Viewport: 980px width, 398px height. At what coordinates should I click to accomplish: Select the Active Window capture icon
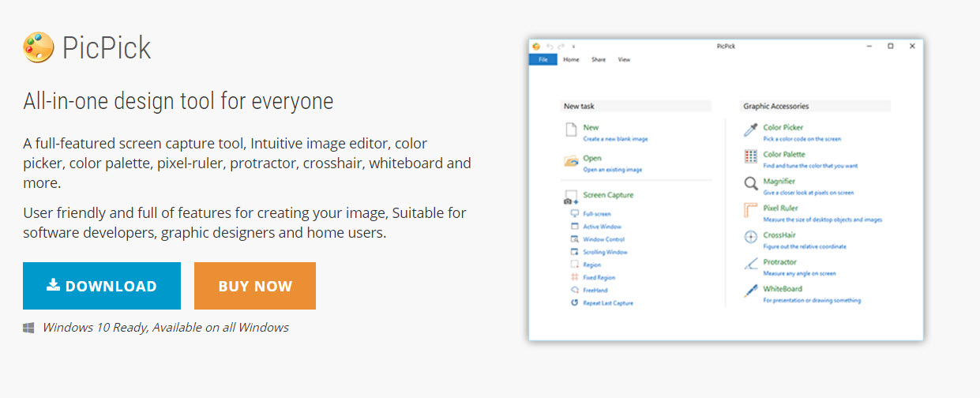[x=575, y=226]
